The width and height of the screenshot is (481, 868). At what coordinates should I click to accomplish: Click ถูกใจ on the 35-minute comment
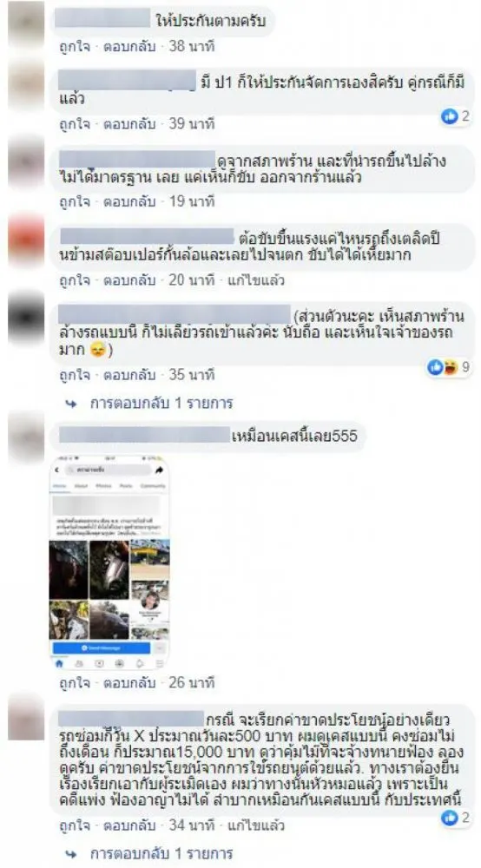[x=74, y=375]
